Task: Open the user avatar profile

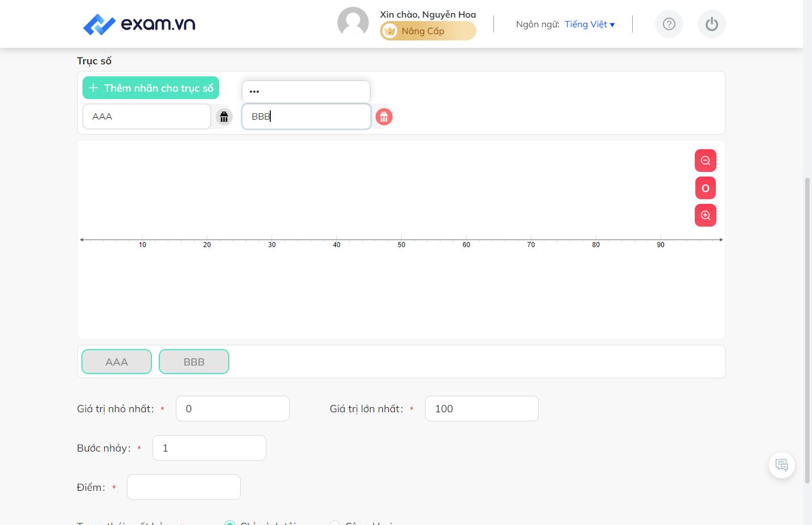Action: (x=353, y=23)
